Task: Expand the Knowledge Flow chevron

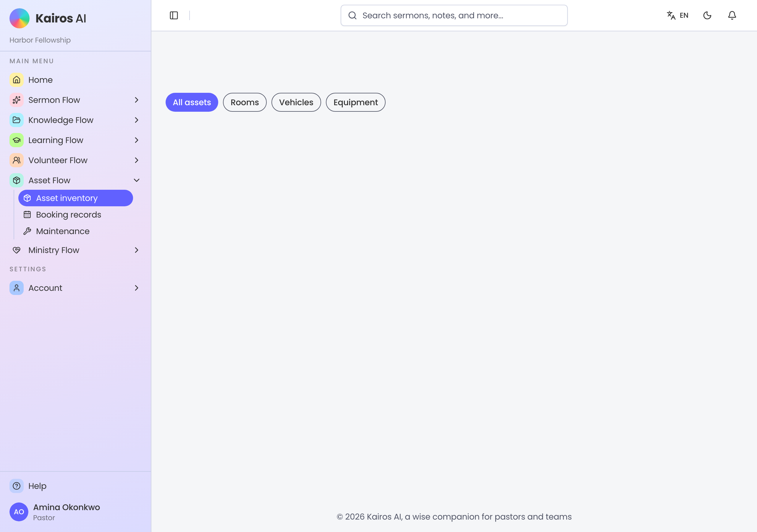Action: click(137, 120)
